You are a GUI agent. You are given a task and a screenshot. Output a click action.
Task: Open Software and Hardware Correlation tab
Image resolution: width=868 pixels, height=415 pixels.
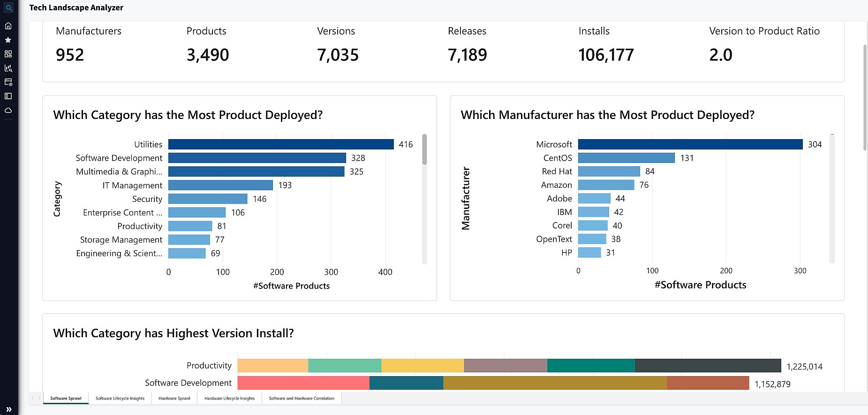click(302, 398)
